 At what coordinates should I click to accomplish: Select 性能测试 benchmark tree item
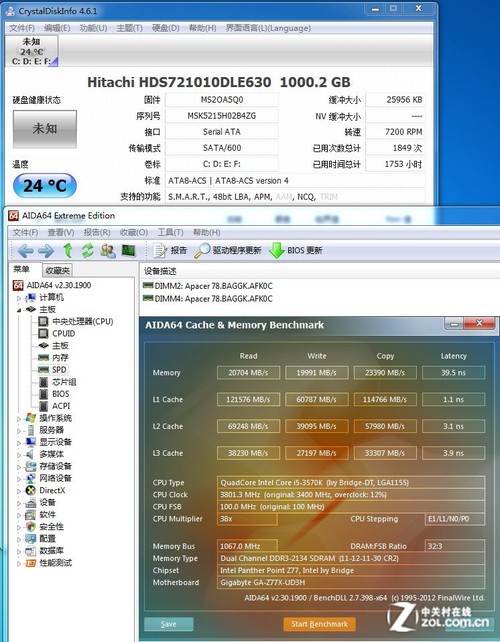[49, 563]
